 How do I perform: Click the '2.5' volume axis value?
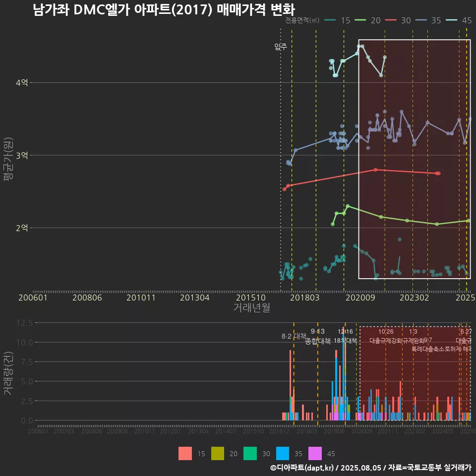(27, 401)
